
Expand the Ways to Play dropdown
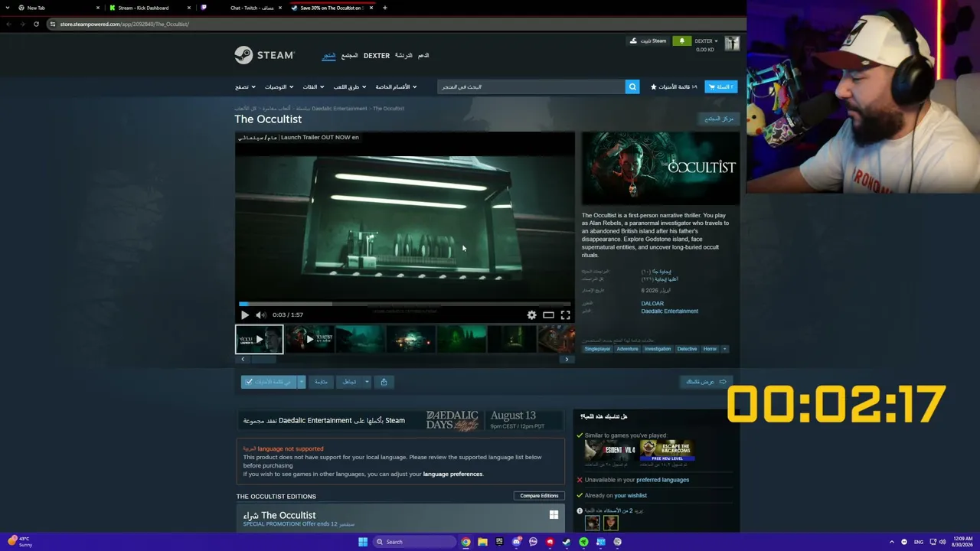pos(350,86)
